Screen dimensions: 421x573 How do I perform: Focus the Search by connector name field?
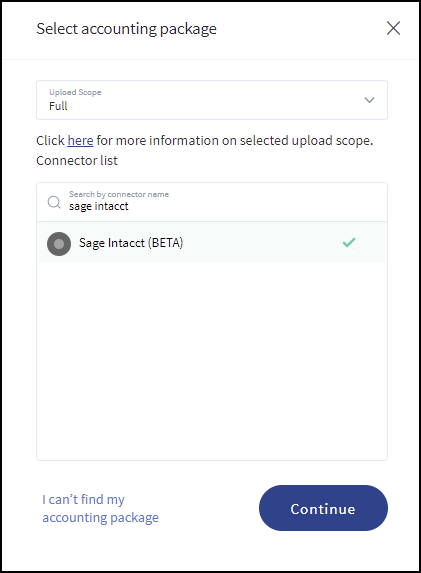pyautogui.click(x=212, y=202)
